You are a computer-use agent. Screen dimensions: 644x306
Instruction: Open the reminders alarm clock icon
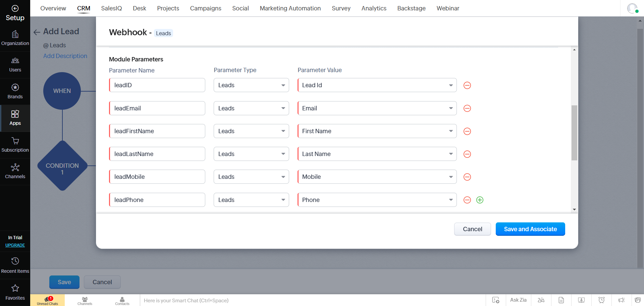pos(601,300)
